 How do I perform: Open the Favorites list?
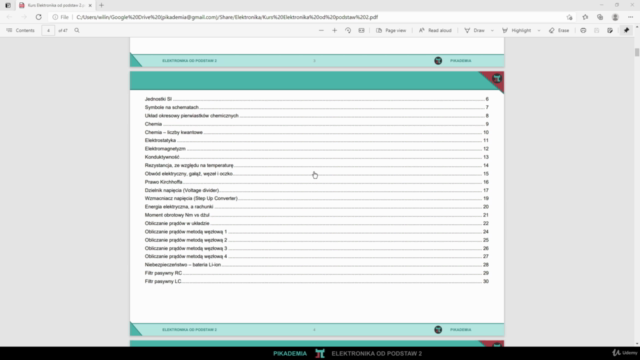[x=585, y=17]
